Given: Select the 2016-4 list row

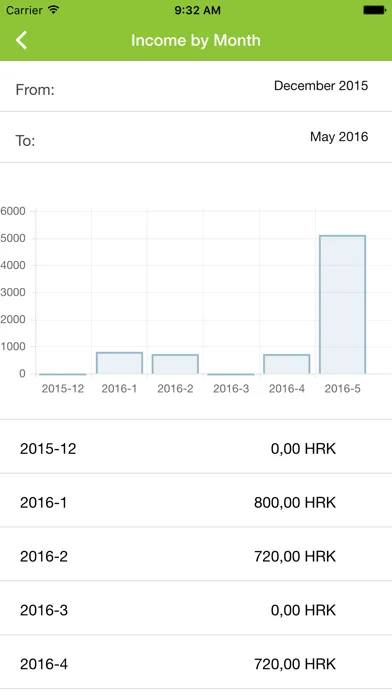Looking at the screenshot, I should click(x=196, y=662).
